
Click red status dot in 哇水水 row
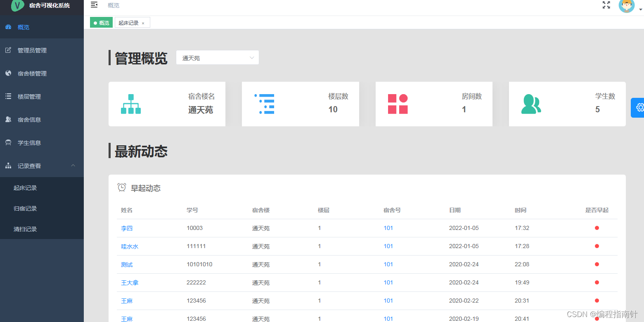point(597,246)
